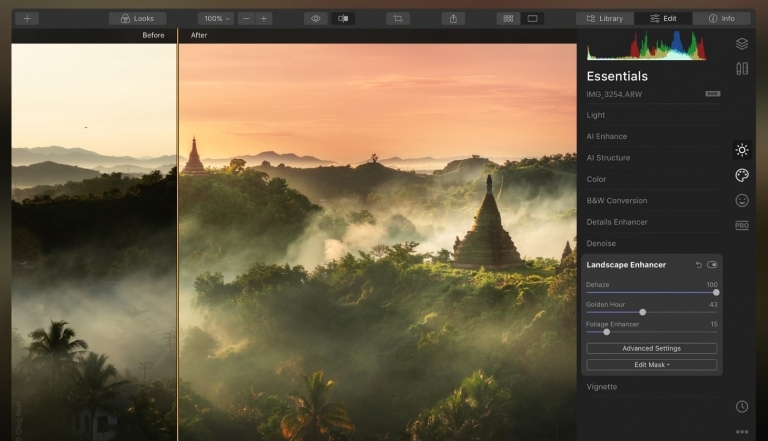Select the Canvas tools icon
768x441 pixels.
[x=741, y=69]
